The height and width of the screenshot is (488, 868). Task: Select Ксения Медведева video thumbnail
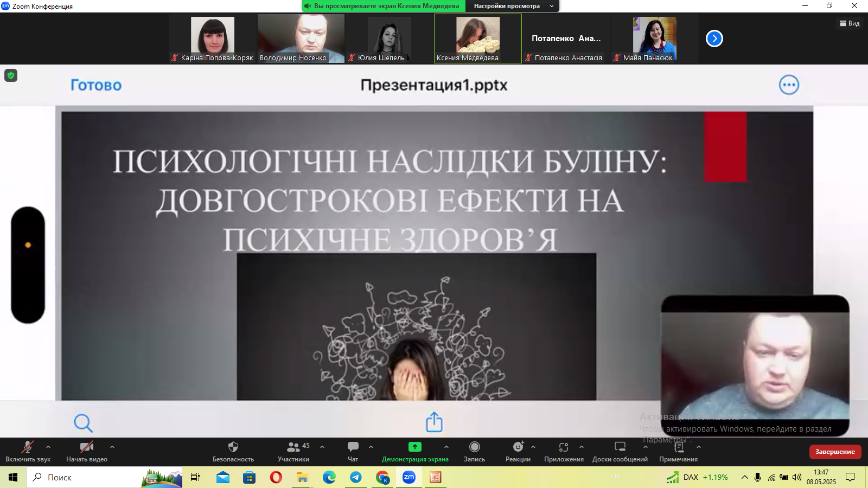click(x=478, y=38)
